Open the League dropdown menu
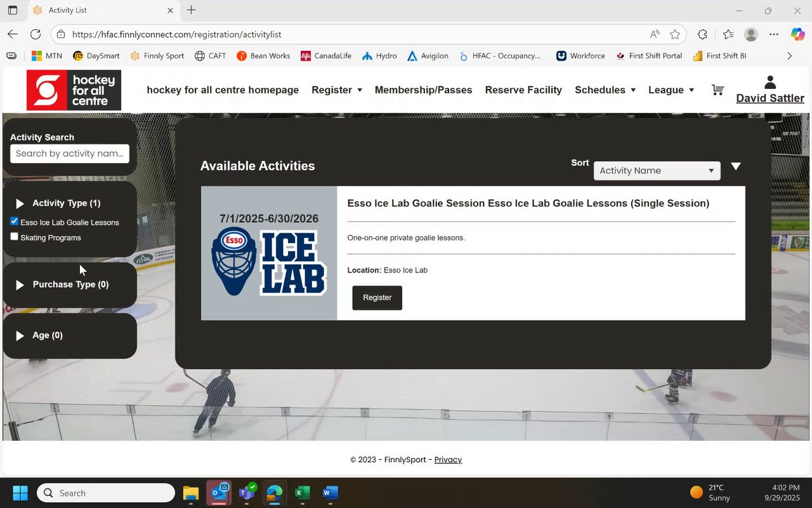Viewport: 812px width, 508px height. coord(671,90)
